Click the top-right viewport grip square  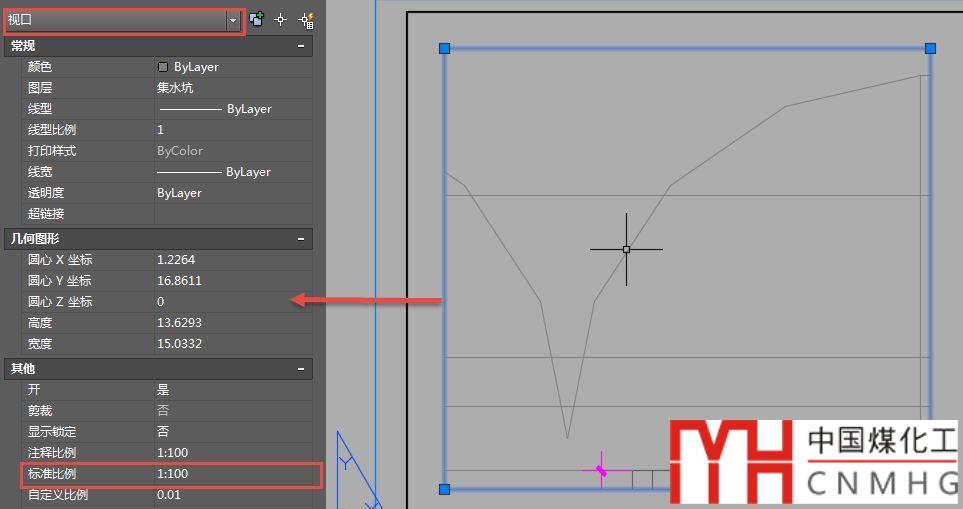(x=930, y=48)
